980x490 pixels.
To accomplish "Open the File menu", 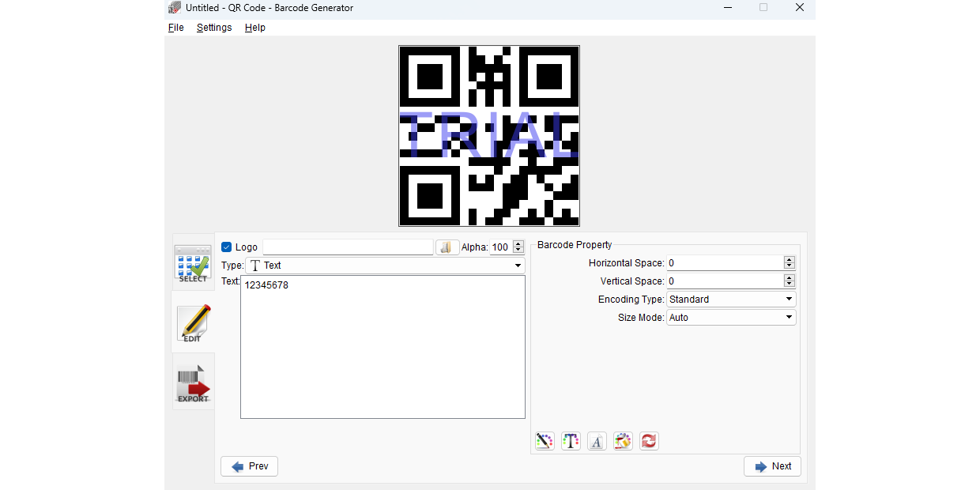I will [175, 27].
